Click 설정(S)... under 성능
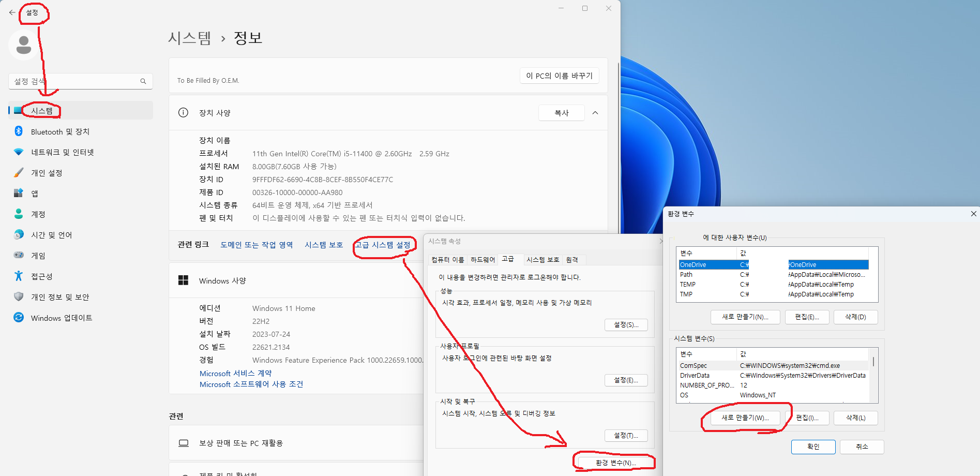 (x=626, y=325)
